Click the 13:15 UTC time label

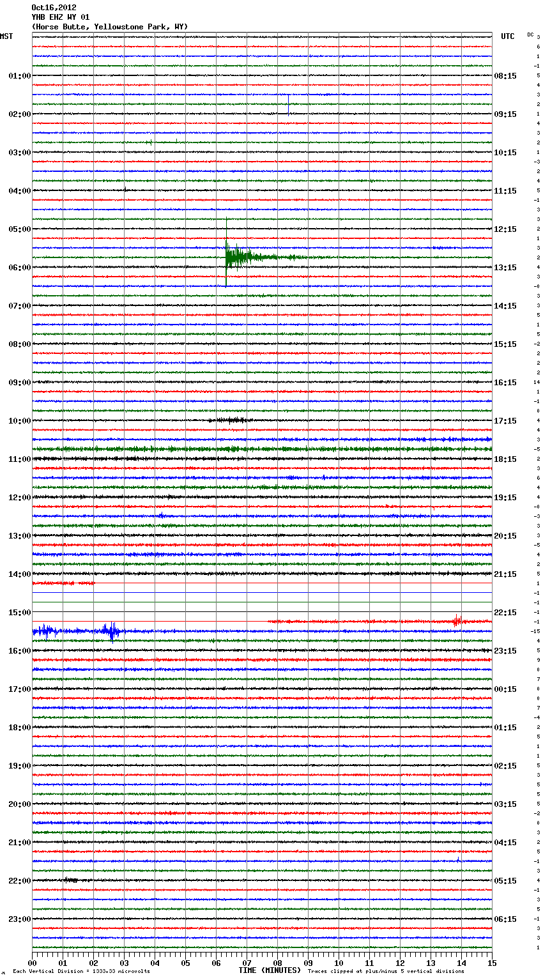point(505,268)
